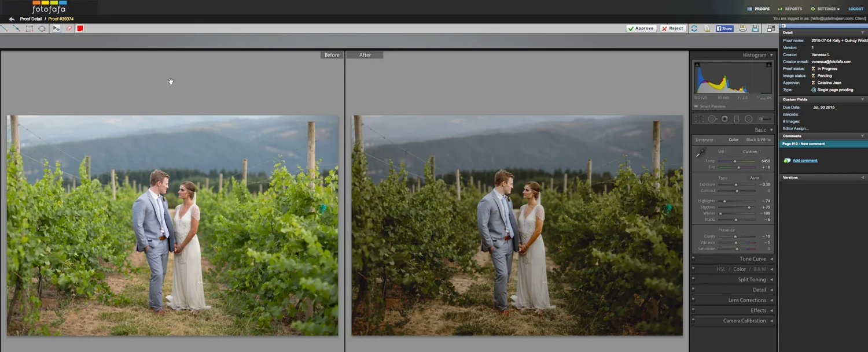This screenshot has width=868, height=352.
Task: Expand the Versions section
Action: point(862,177)
